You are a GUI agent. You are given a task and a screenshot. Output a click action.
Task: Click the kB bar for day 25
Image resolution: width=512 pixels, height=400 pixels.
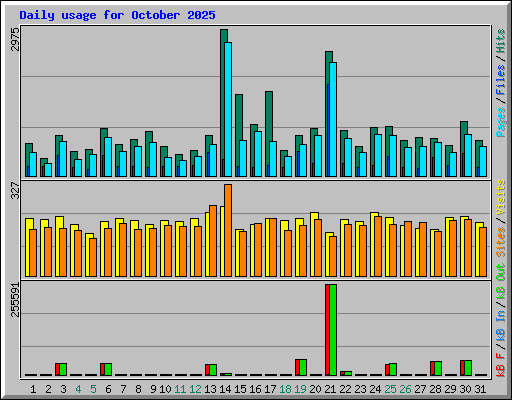click(x=391, y=369)
